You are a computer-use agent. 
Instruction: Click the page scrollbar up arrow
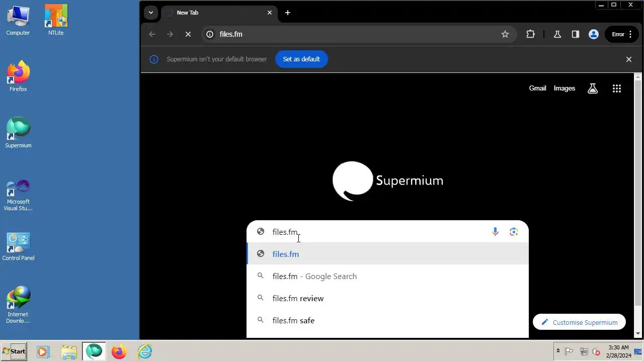[x=638, y=77]
